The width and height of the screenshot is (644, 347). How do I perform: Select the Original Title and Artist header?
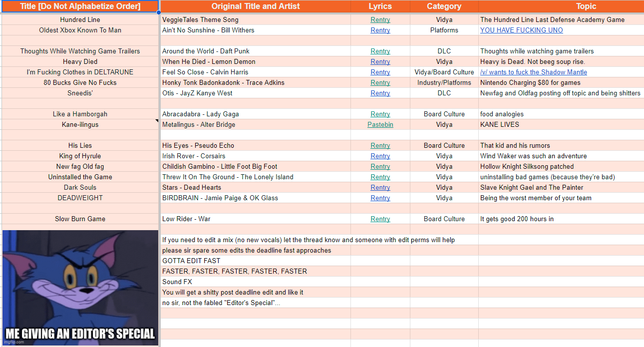[x=255, y=6]
